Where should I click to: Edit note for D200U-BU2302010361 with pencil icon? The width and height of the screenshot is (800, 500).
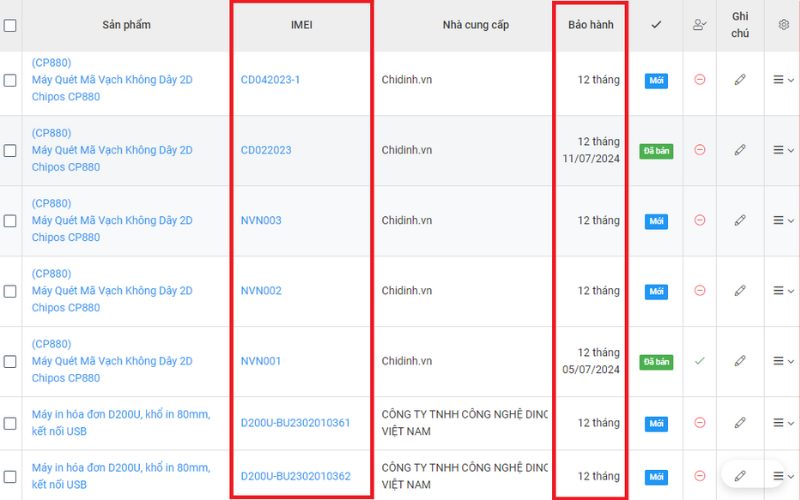740,423
